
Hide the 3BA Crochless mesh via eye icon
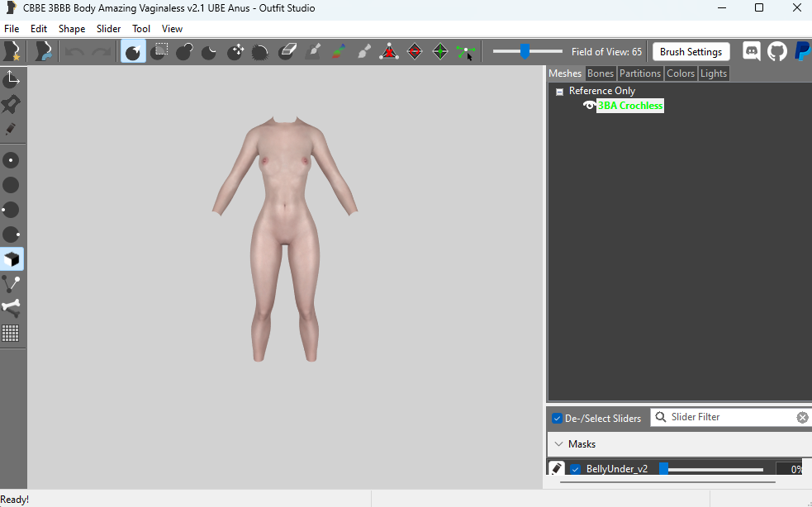point(589,105)
